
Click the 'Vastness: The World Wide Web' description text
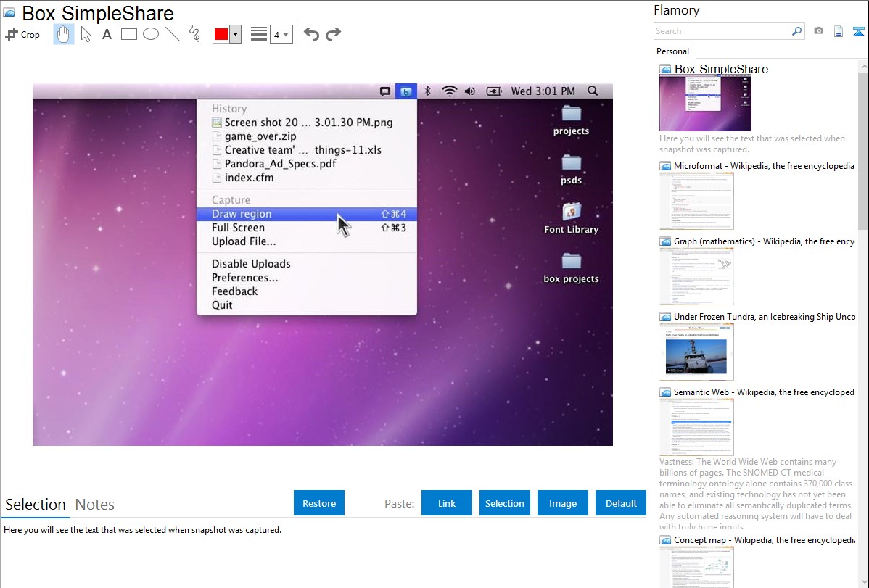tap(757, 494)
